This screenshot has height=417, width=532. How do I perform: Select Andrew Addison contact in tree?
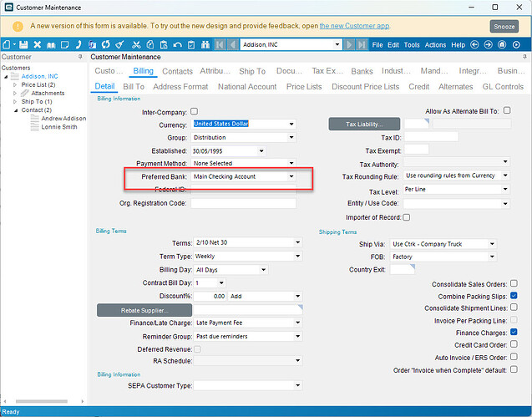click(63, 119)
